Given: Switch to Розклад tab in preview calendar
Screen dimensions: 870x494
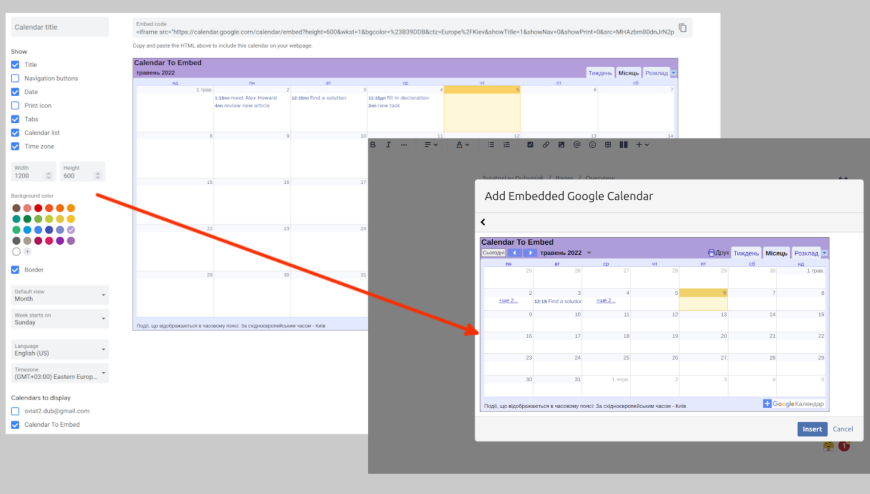Looking at the screenshot, I should (x=656, y=73).
